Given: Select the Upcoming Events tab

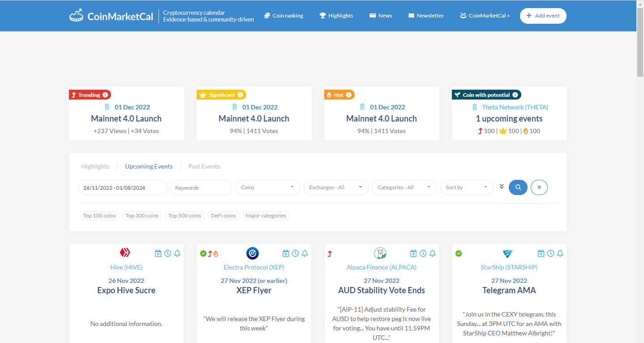Looking at the screenshot, I should [x=149, y=166].
